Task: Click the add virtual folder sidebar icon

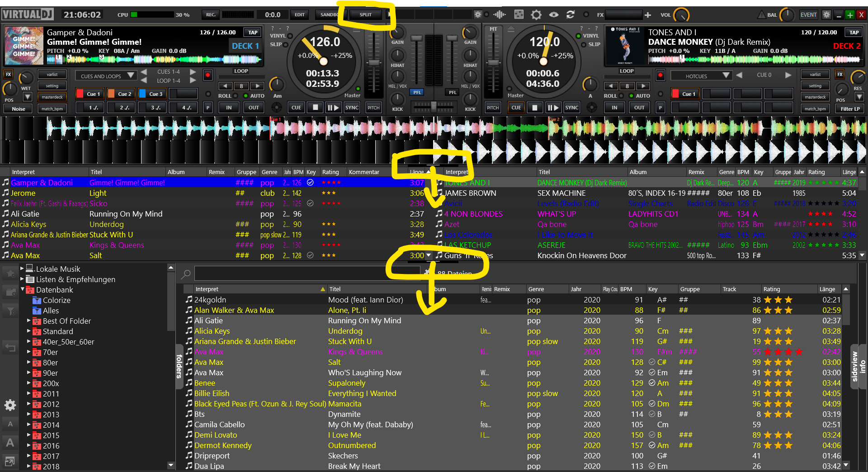Action: 10,292
